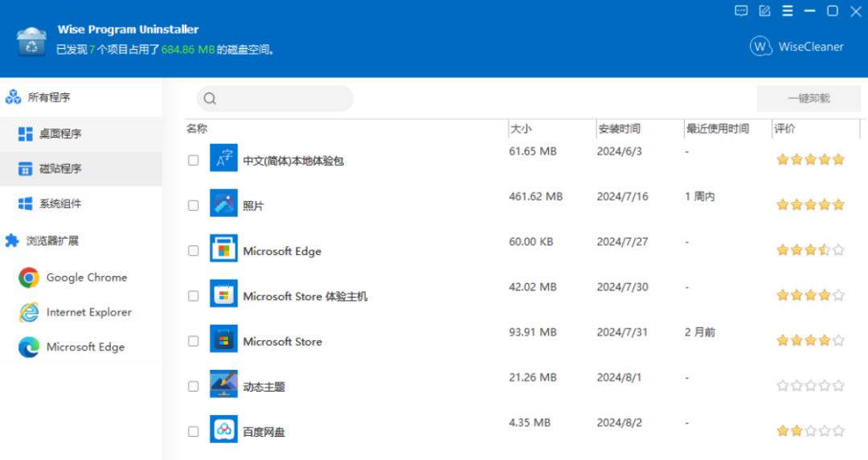Viewport: 868px width, 460px height.
Task: Click the Microsoft Edge list app icon
Action: click(223, 248)
